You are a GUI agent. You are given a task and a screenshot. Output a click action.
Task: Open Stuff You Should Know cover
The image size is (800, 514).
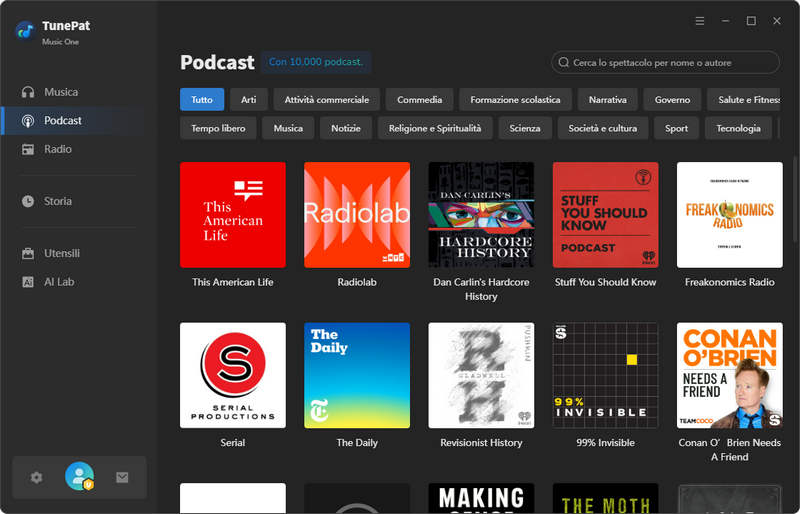tap(605, 215)
